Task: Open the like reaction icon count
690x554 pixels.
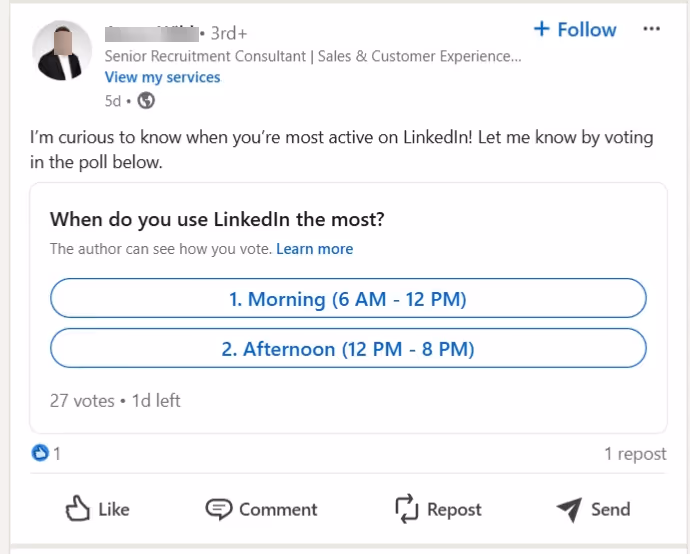Action: coord(40,453)
